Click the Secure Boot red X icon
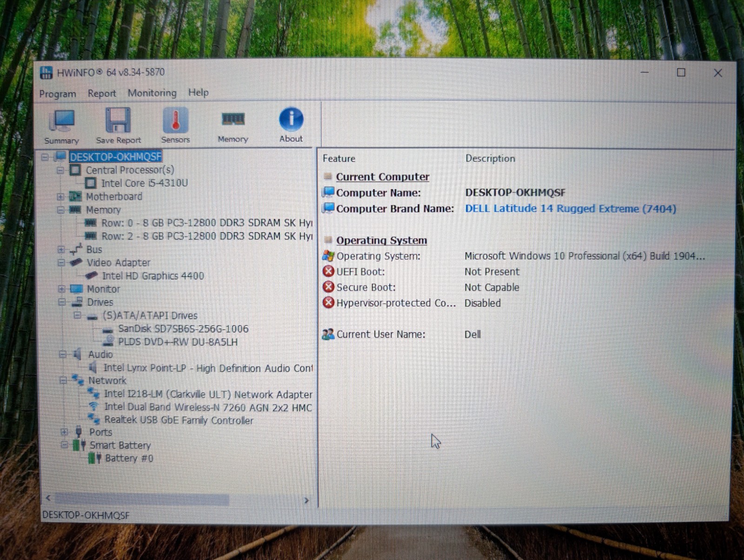744x560 pixels. 328,287
